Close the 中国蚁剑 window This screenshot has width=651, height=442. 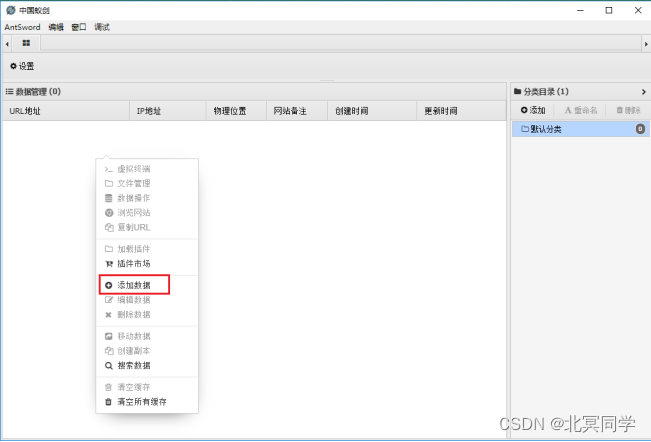pos(638,10)
